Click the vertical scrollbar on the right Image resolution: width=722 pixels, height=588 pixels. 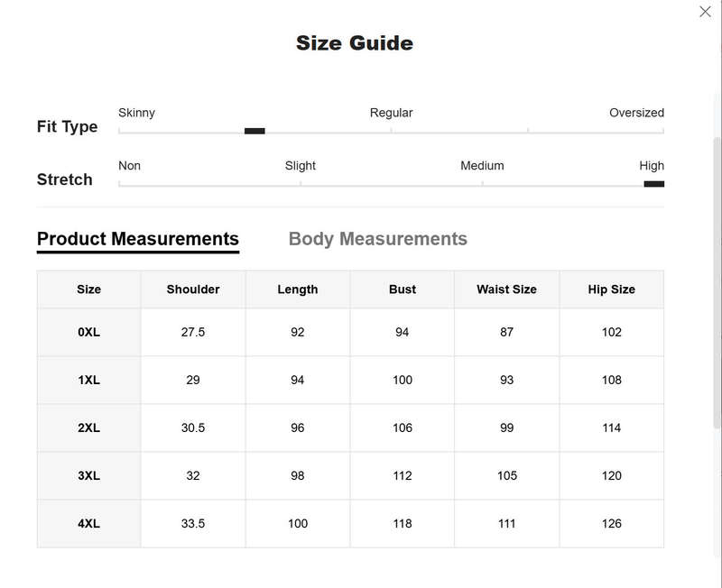[x=717, y=283]
